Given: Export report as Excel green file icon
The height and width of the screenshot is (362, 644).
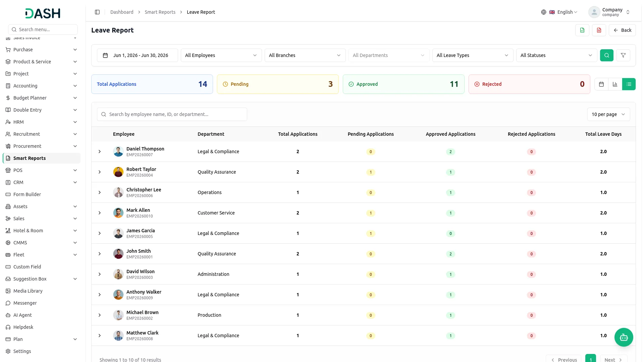Looking at the screenshot, I should click(582, 30).
